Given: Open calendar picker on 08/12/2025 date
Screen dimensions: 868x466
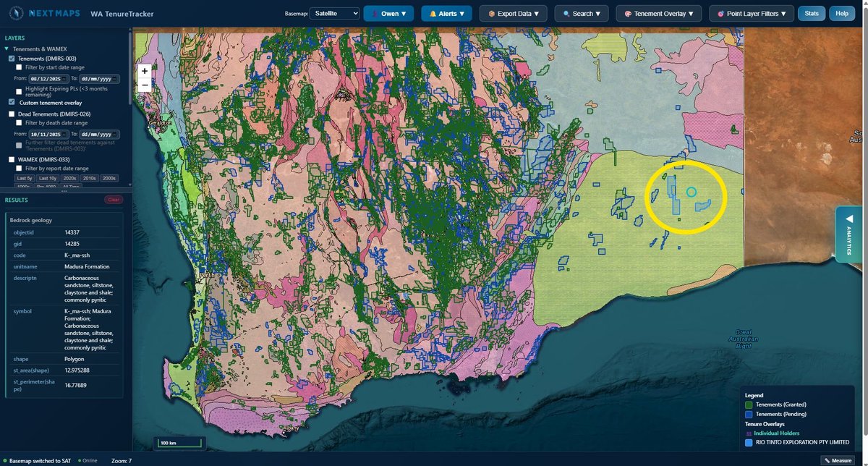Looking at the screenshot, I should [66, 78].
